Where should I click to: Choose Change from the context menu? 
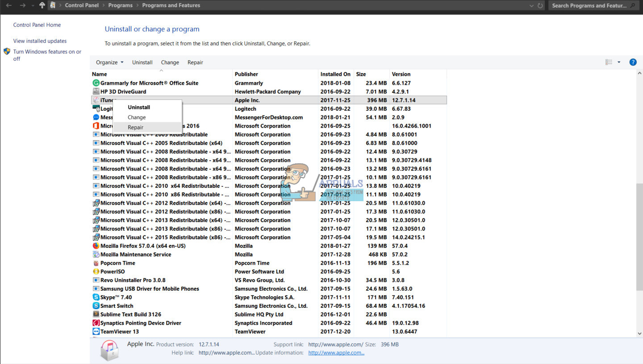pyautogui.click(x=147, y=117)
